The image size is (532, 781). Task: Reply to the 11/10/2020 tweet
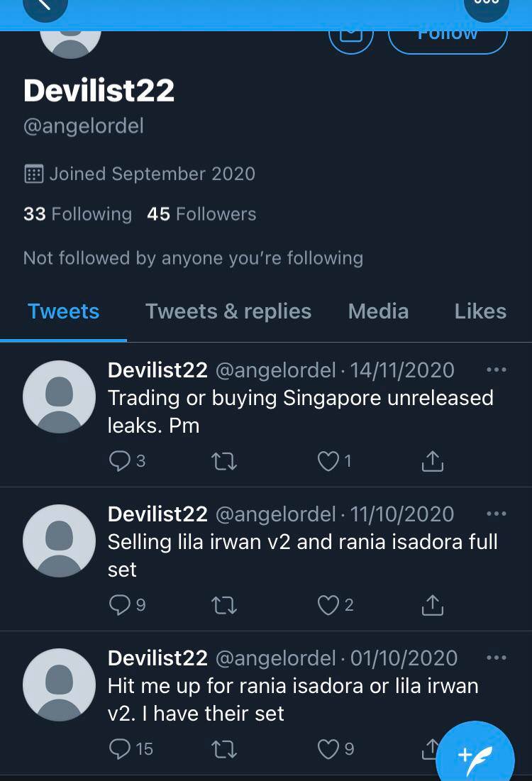point(119,605)
